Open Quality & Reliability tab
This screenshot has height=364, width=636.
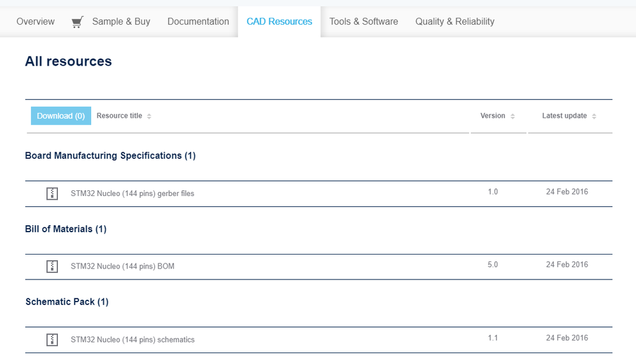click(x=455, y=22)
